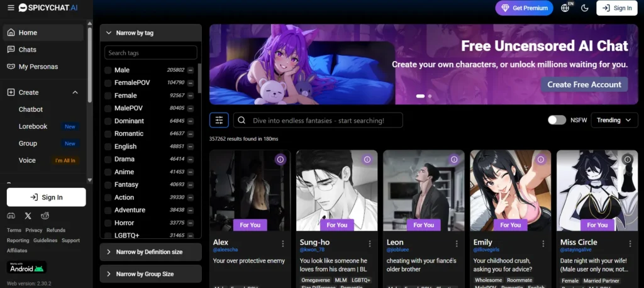The width and height of the screenshot is (644, 288).
Task: Click the info icon on Sung-ho card
Action: [367, 160]
